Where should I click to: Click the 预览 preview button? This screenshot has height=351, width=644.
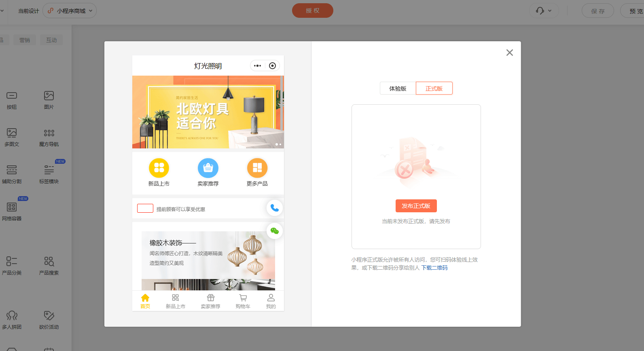[633, 11]
